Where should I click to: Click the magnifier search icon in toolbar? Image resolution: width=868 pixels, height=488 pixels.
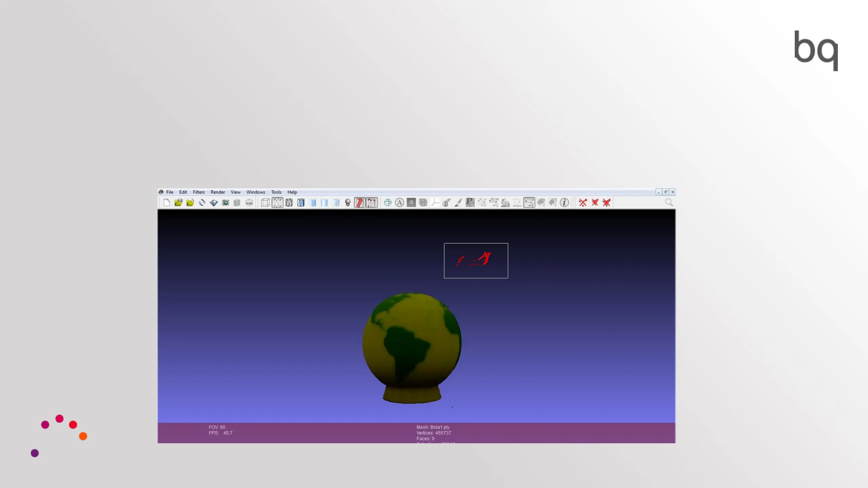point(669,203)
